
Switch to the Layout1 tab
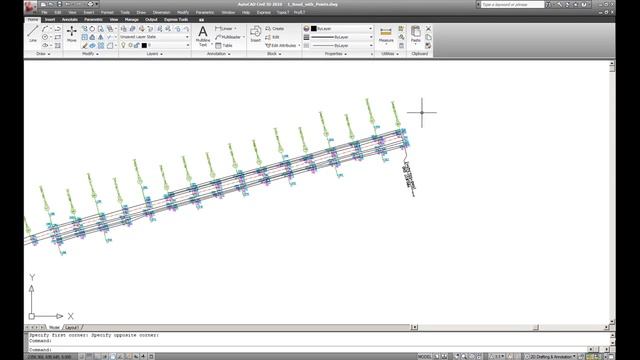pyautogui.click(x=72, y=327)
